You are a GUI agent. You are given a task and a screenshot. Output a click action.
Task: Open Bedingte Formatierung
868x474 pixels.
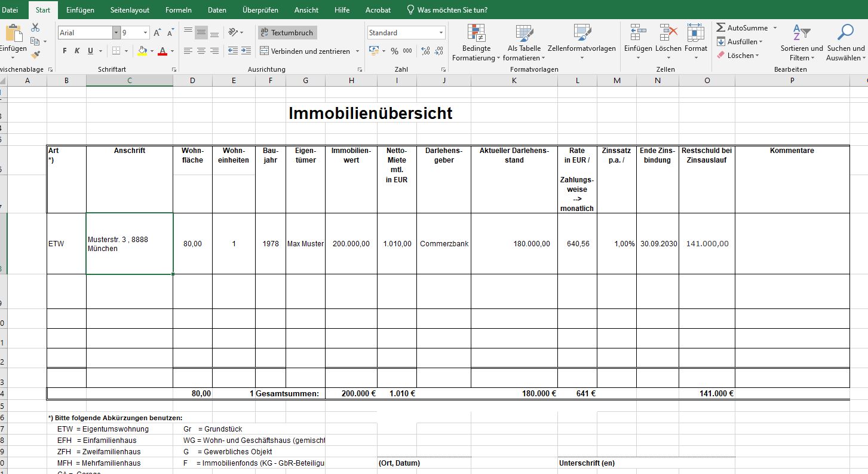[476, 43]
